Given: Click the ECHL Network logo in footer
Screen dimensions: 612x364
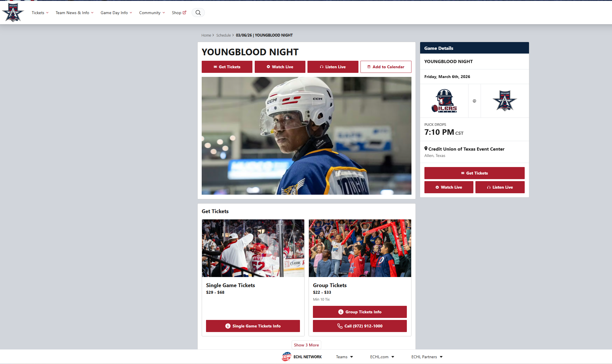Looking at the screenshot, I should tap(286, 357).
